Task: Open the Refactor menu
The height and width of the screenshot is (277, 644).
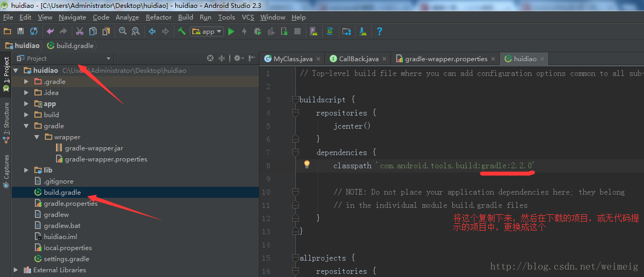Action: point(158,17)
